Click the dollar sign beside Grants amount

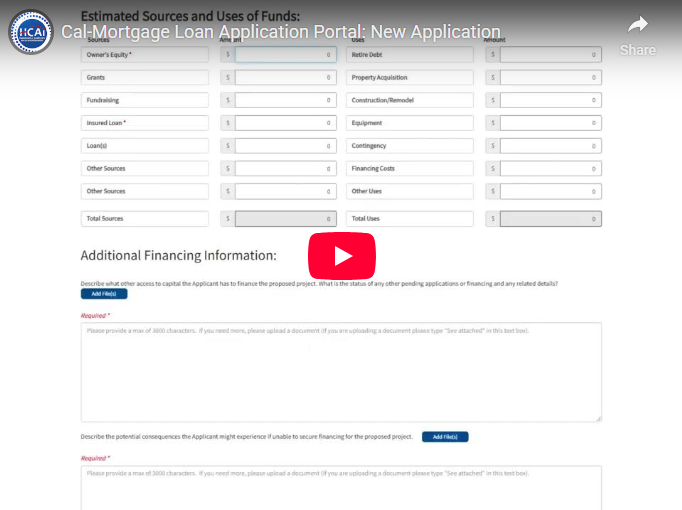[227, 77]
